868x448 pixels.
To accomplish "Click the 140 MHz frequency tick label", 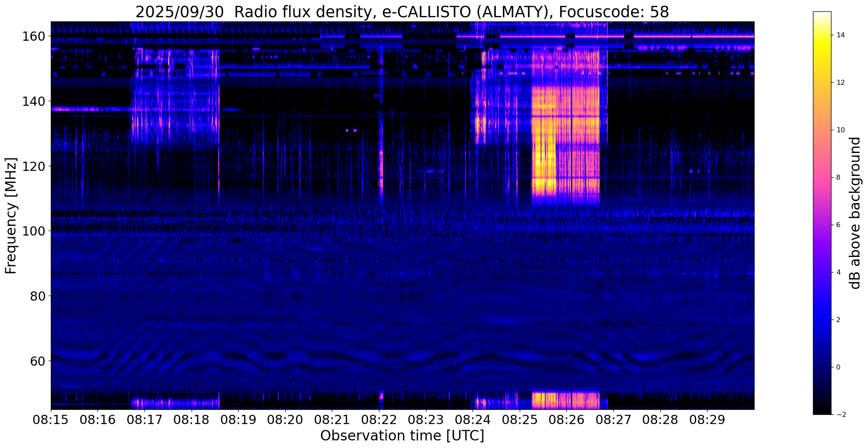I will click(x=34, y=101).
